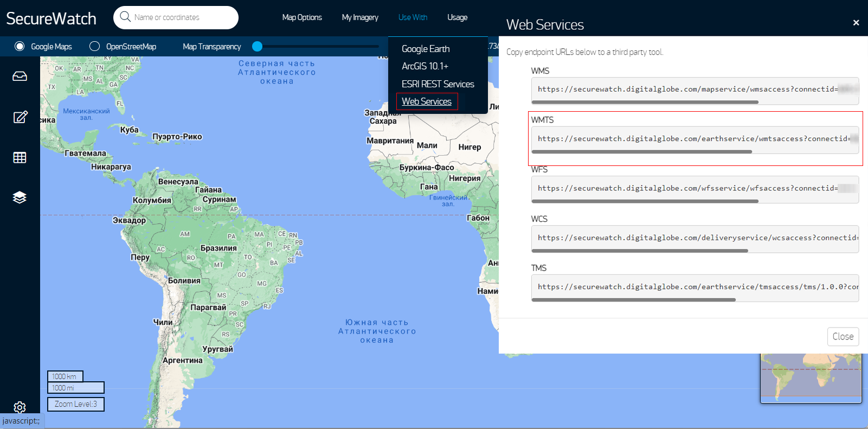868x429 pixels.
Task: Open the table grid icon in sidebar
Action: pyautogui.click(x=20, y=157)
